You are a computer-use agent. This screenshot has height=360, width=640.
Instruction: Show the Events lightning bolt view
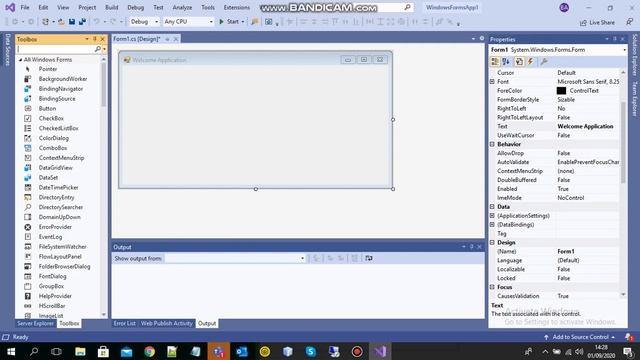[x=530, y=62]
